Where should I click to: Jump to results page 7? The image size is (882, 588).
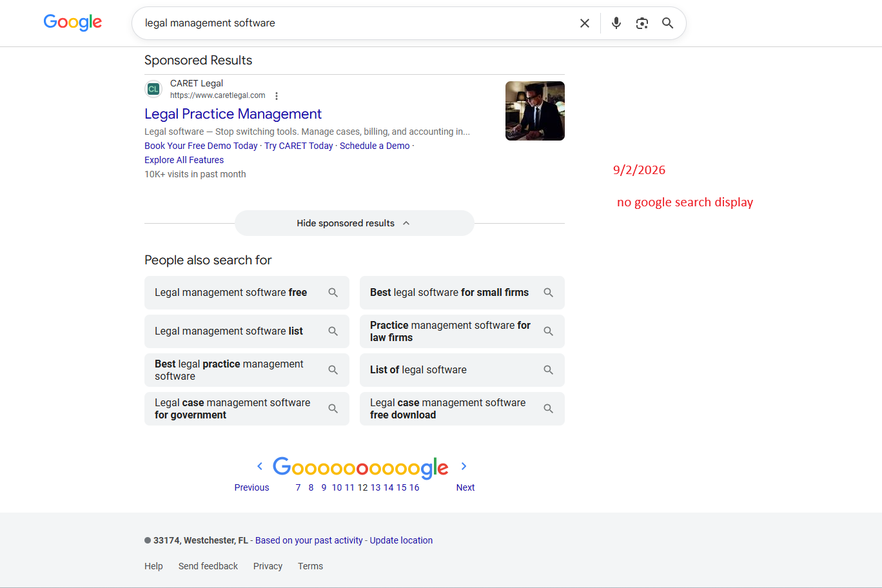coord(299,487)
